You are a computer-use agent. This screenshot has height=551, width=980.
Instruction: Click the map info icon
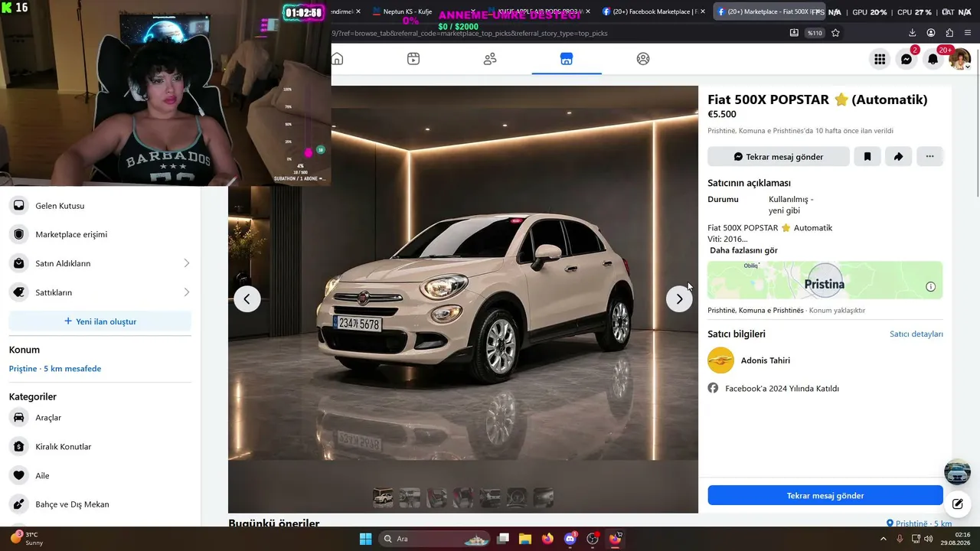click(930, 287)
